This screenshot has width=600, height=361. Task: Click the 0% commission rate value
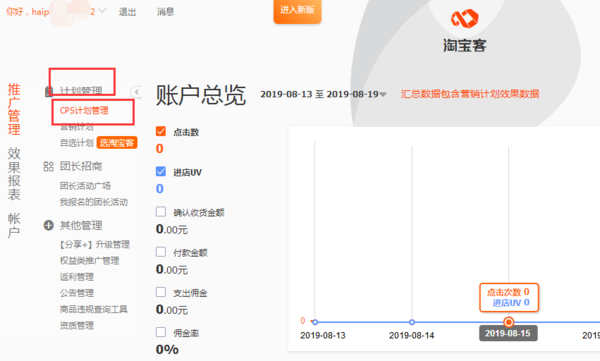click(167, 350)
